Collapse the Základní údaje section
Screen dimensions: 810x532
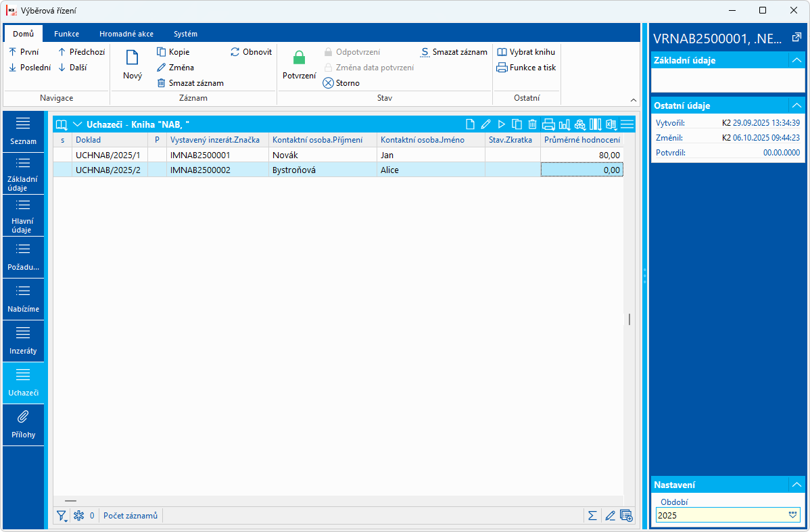pyautogui.click(x=796, y=60)
